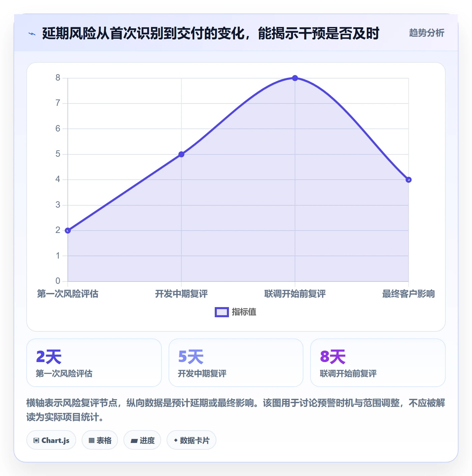
Task: Click the grid icon in the 表格 tag
Action: 91,441
